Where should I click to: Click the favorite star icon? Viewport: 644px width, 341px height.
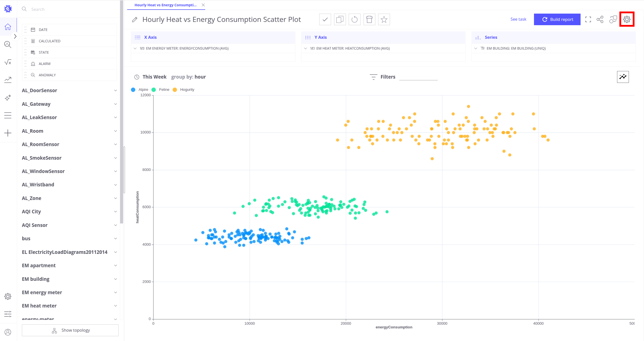tap(384, 19)
